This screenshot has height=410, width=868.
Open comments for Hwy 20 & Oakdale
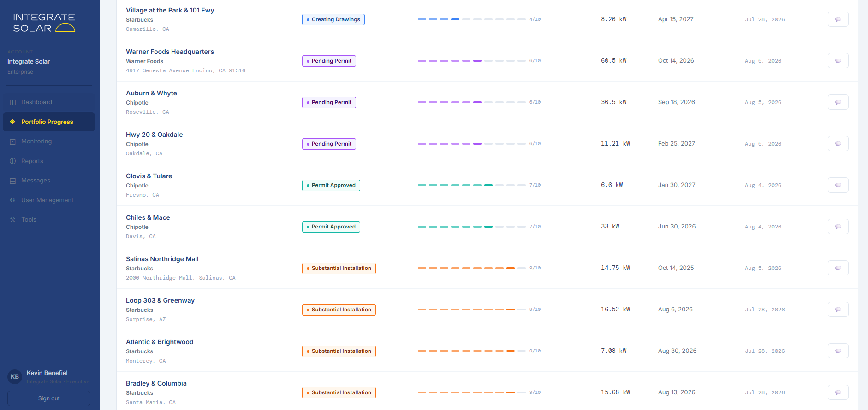pyautogui.click(x=838, y=144)
